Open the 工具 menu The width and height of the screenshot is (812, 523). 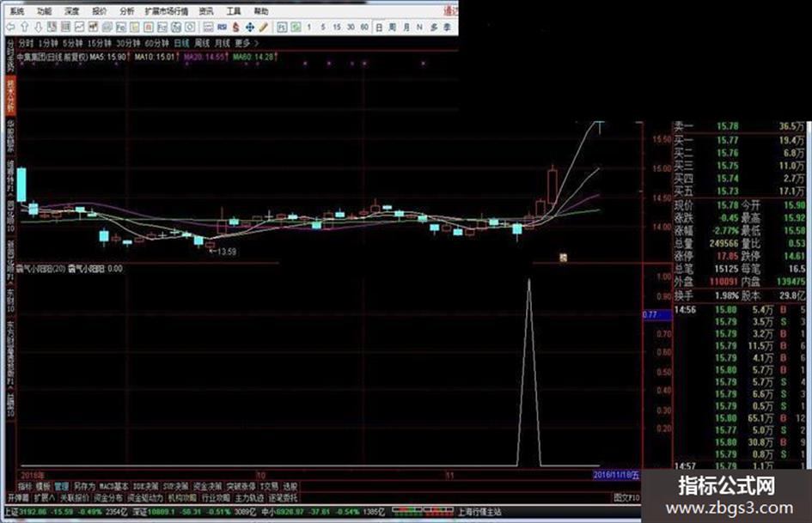click(x=234, y=11)
